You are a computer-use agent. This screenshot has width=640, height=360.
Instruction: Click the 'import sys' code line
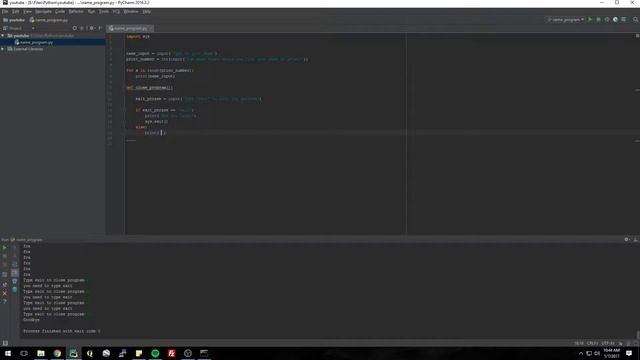tap(138, 37)
